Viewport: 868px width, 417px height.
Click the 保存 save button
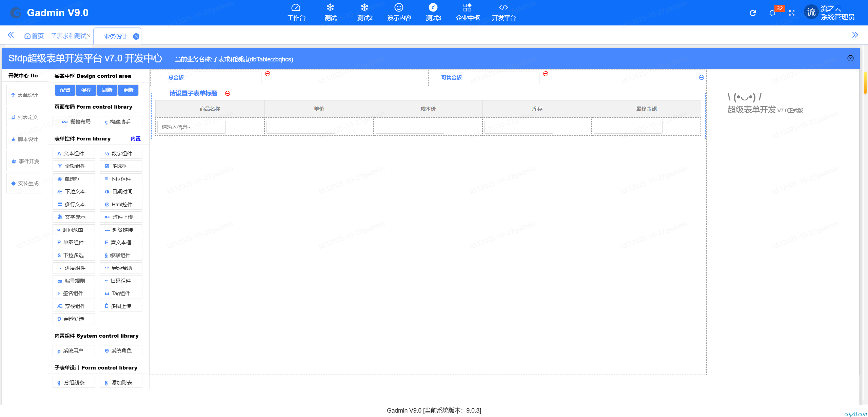click(x=86, y=90)
